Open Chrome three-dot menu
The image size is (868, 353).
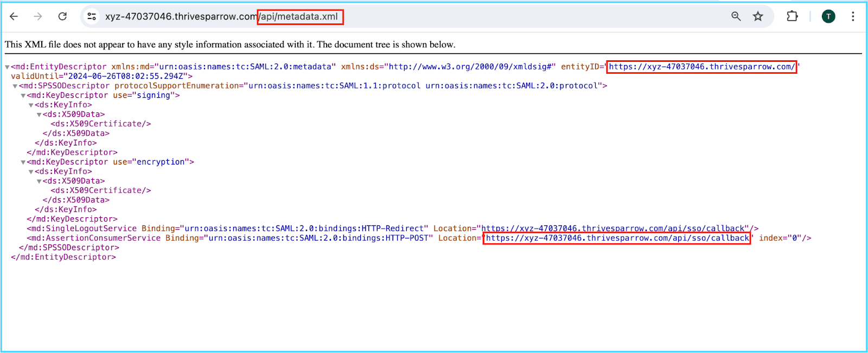click(853, 16)
